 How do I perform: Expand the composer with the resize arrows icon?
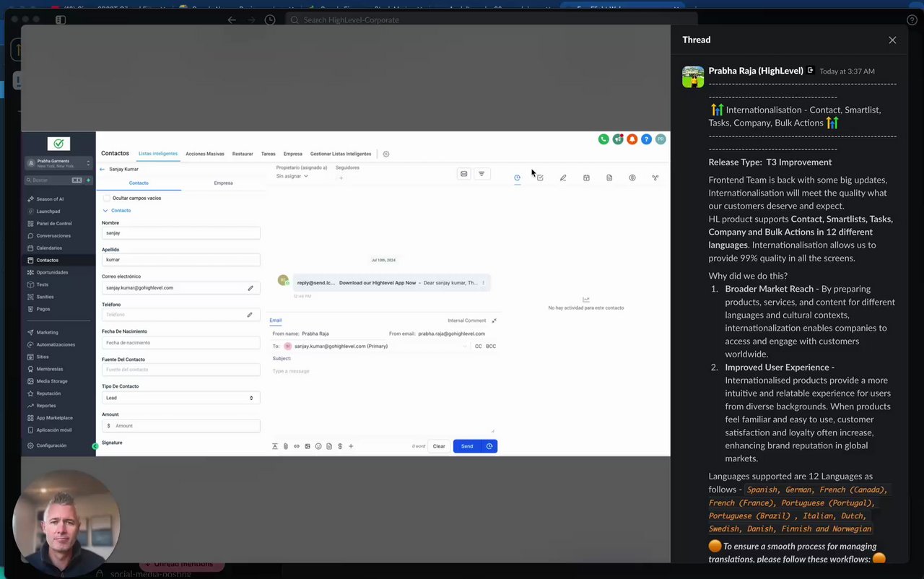494,321
